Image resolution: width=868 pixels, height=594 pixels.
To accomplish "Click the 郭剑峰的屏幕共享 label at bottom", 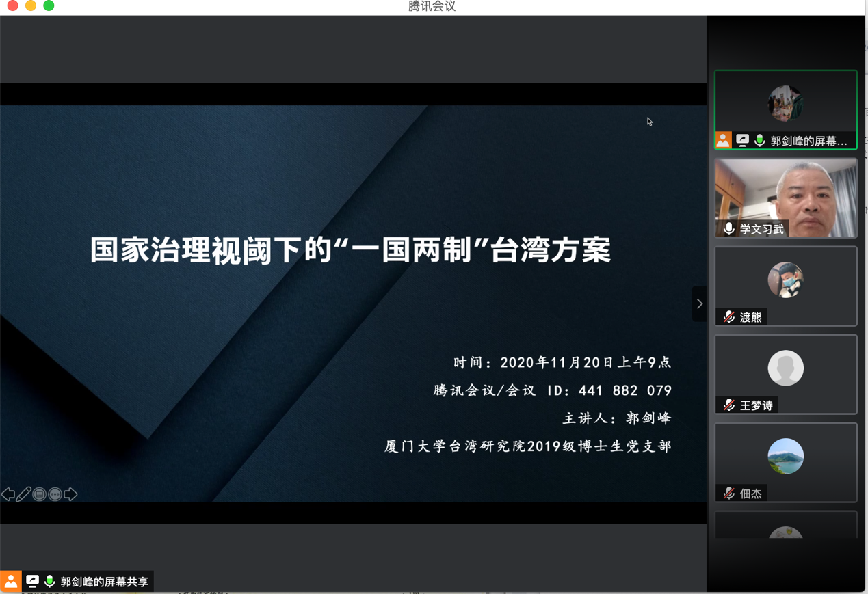I will (104, 582).
